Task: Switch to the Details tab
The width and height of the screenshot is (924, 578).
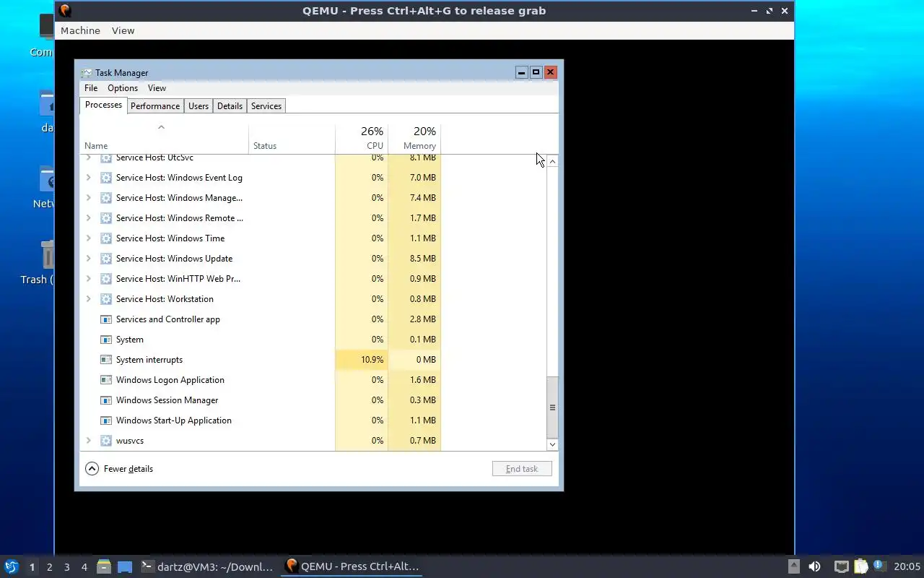Action: pos(230,106)
